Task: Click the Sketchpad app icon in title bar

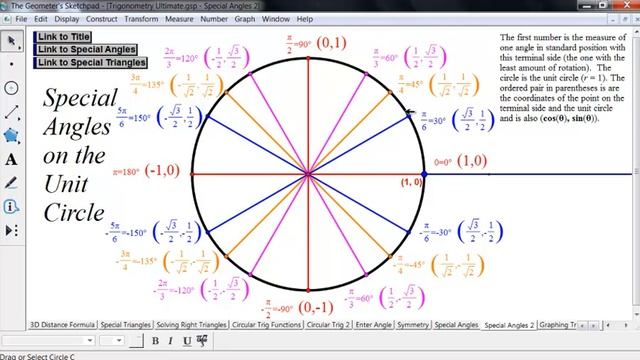Action: tap(4, 6)
